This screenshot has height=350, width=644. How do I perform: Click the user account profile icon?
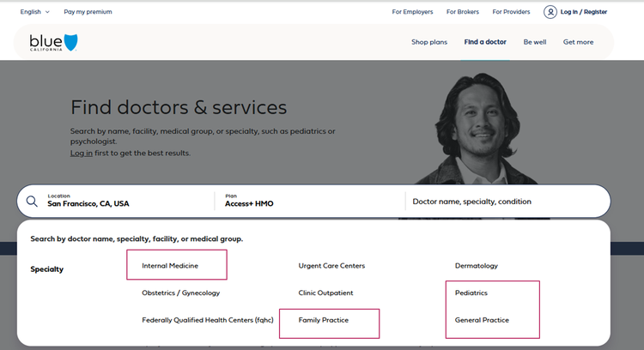pos(550,12)
